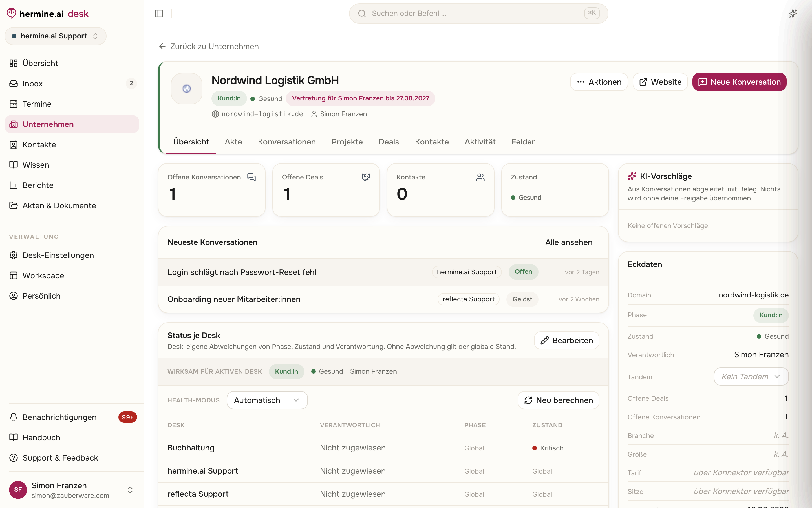Screen dimensions: 812x508
Task: Click the Offene Deals handshake icon
Action: pos(366,177)
